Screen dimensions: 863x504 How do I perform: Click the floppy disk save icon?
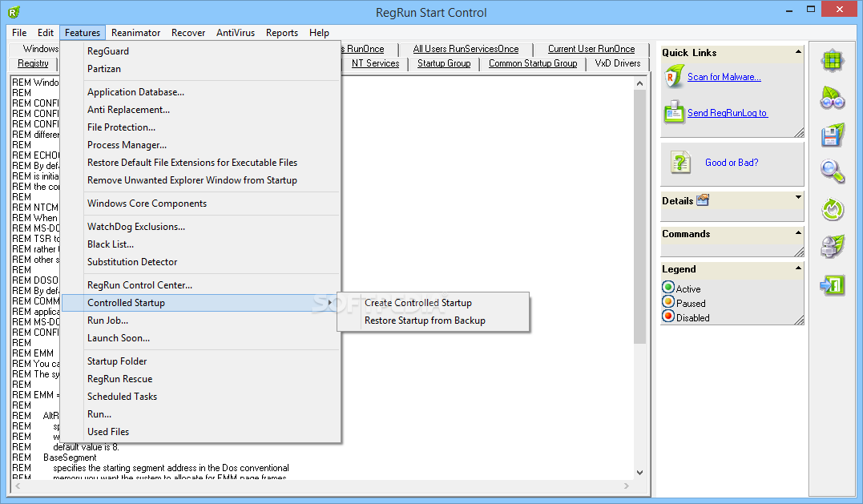pos(833,135)
